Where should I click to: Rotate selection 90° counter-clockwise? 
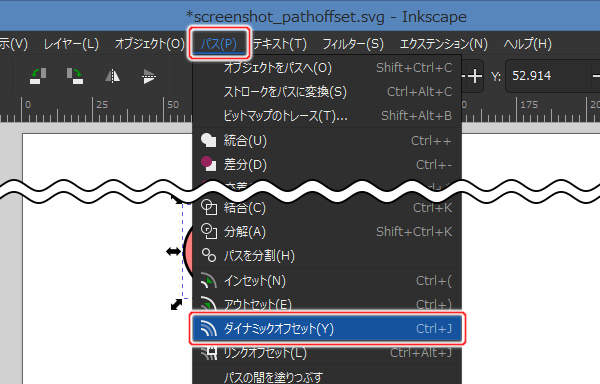[x=38, y=76]
